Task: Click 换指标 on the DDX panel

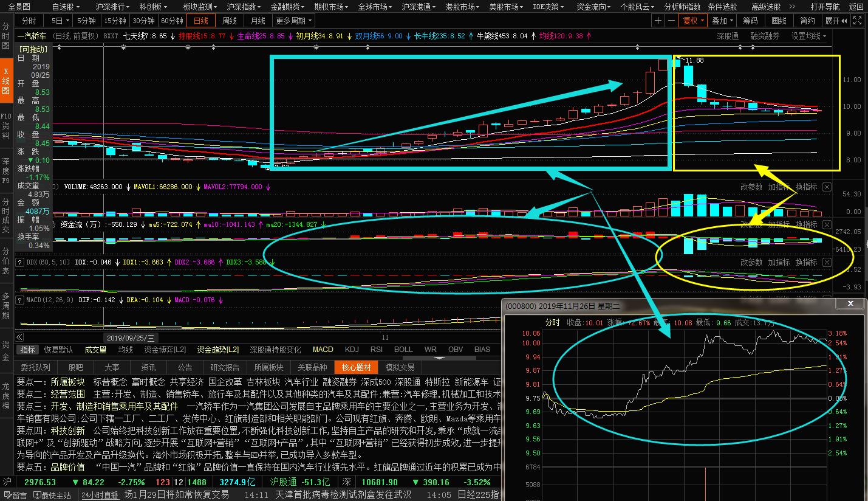Action: (806, 262)
